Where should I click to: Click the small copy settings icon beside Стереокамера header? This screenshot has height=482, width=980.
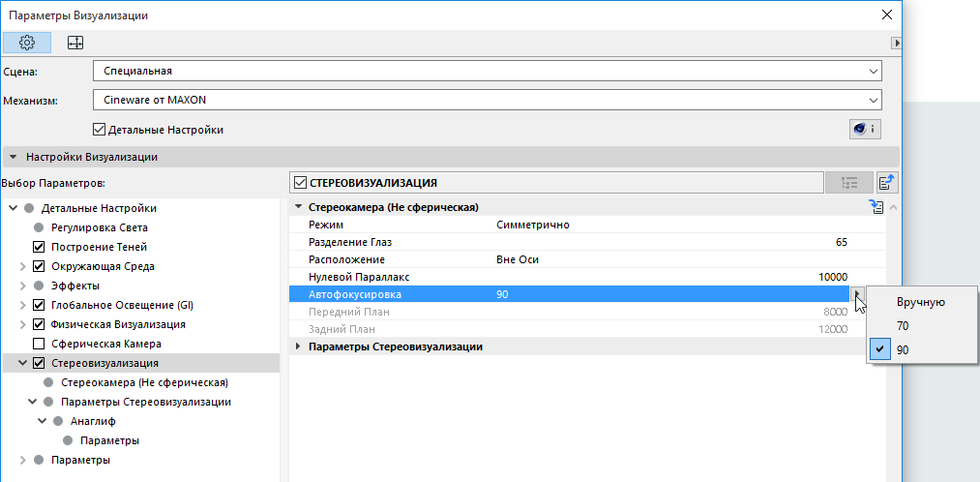(876, 207)
